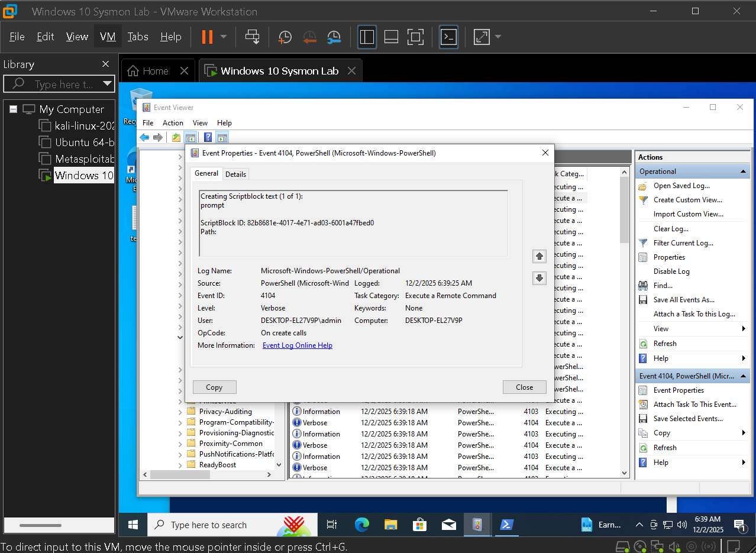The image size is (756, 553).
Task: Open a saved log via the folder icon
Action: [x=176, y=137]
